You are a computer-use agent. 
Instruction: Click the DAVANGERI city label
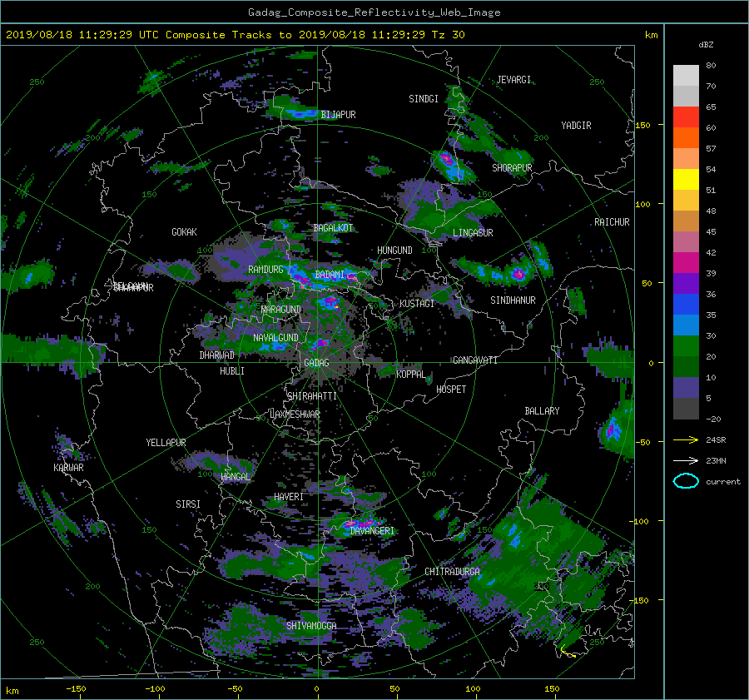(372, 531)
